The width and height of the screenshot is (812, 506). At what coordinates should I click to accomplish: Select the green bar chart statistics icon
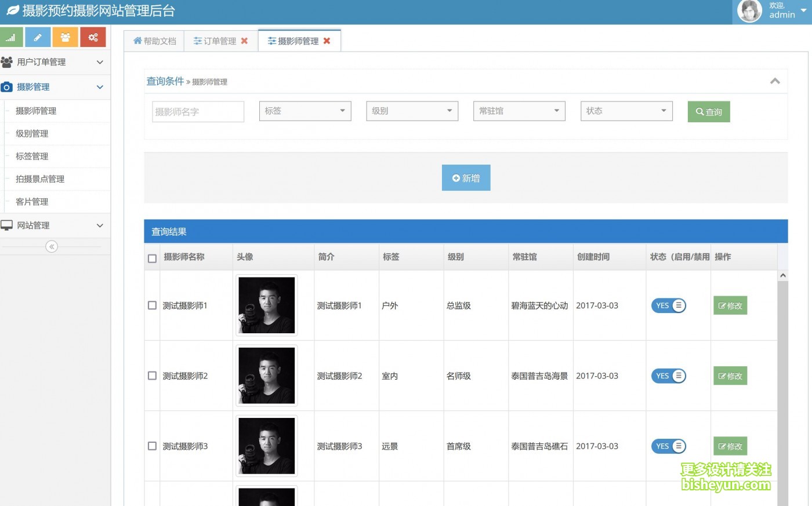(x=11, y=37)
